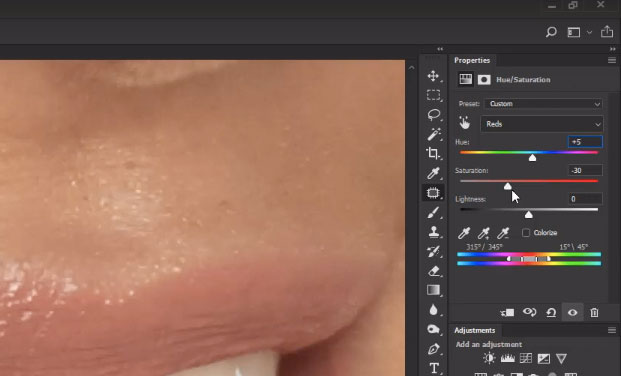The image size is (621, 376).
Task: Add a Curves adjustment
Action: point(526,358)
